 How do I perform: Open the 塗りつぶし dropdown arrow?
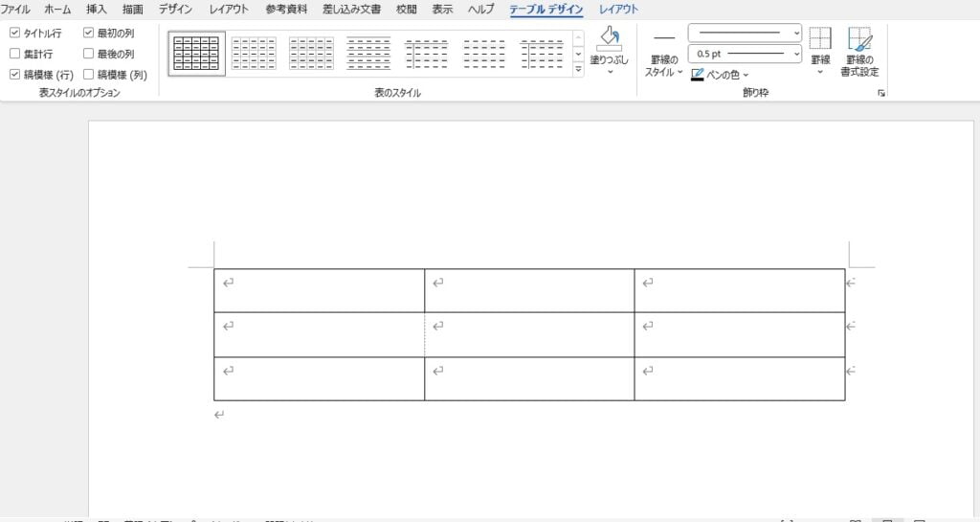pyautogui.click(x=610, y=72)
